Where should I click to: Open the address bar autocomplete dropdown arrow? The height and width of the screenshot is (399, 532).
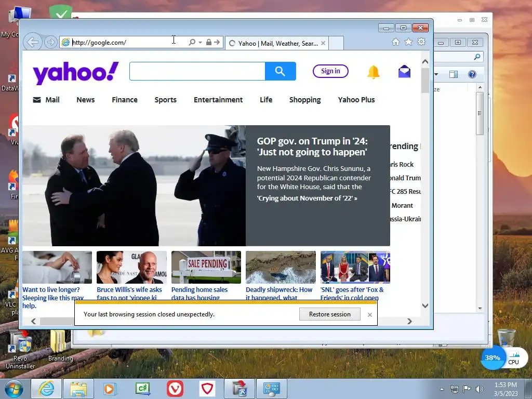[200, 43]
